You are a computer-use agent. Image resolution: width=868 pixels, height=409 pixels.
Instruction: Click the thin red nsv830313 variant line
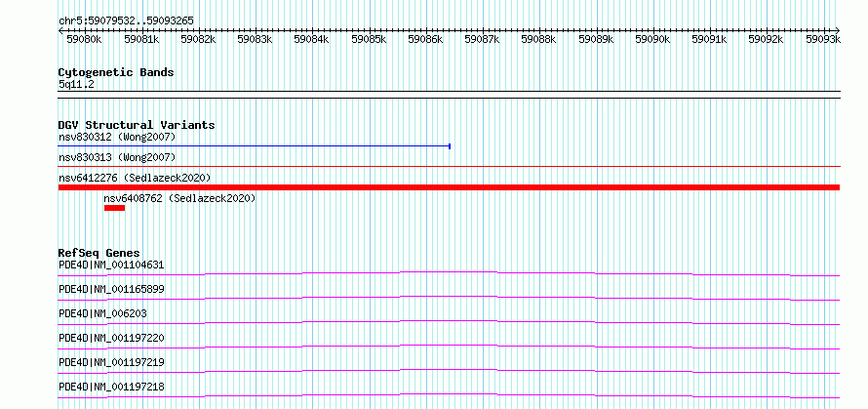click(x=449, y=166)
